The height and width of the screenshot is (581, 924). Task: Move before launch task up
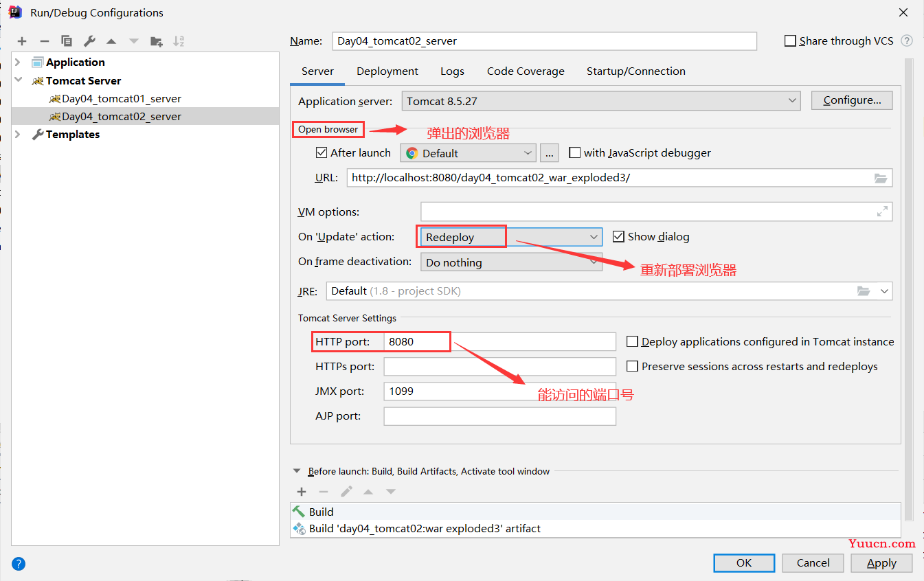click(368, 492)
